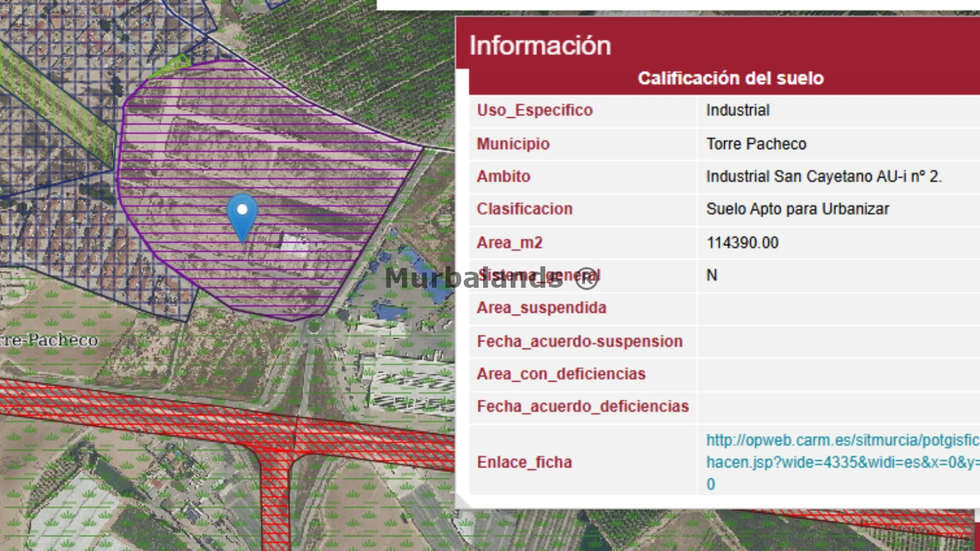The height and width of the screenshot is (551, 980).
Task: Click the 114390.00 area value
Action: pyautogui.click(x=742, y=243)
